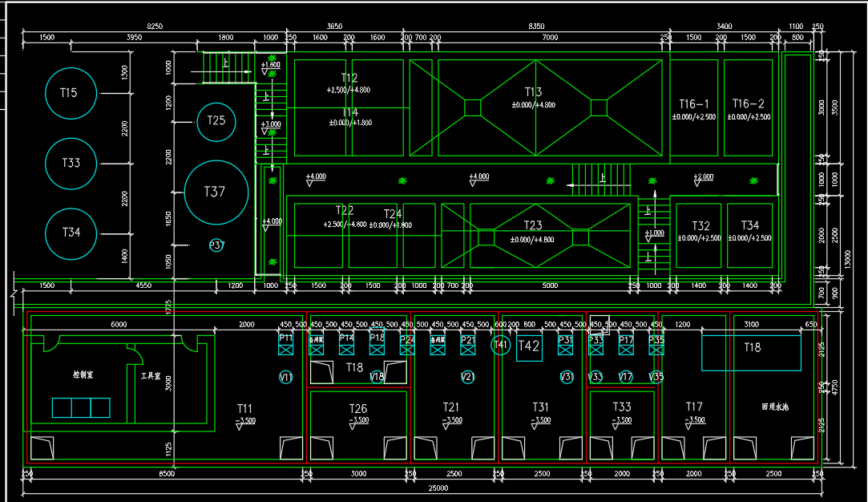Select the T15 circular tank
The width and height of the screenshot is (868, 502).
click(70, 93)
